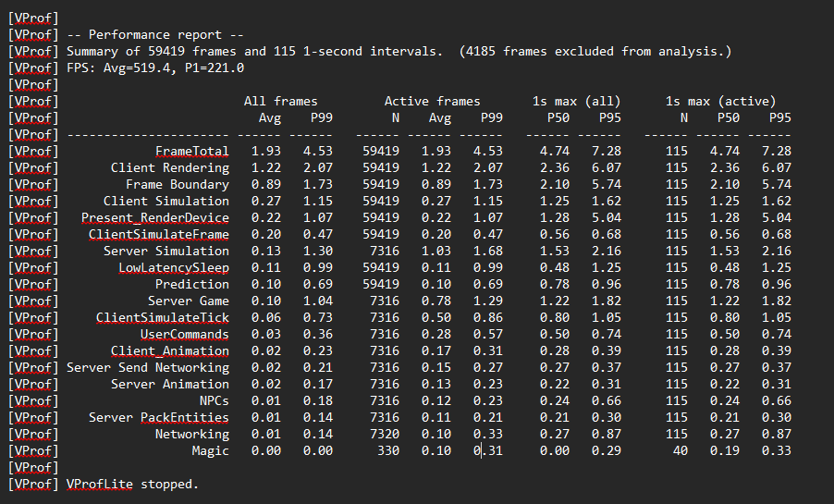Viewport: 834px width, 504px height.
Task: Click the 'P50' subheader under 1s max (all)
Action: click(558, 117)
